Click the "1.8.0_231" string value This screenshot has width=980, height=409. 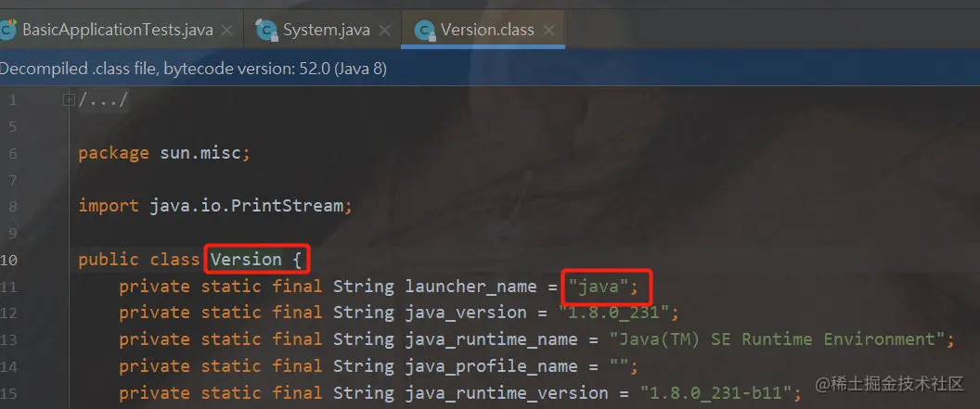613,313
